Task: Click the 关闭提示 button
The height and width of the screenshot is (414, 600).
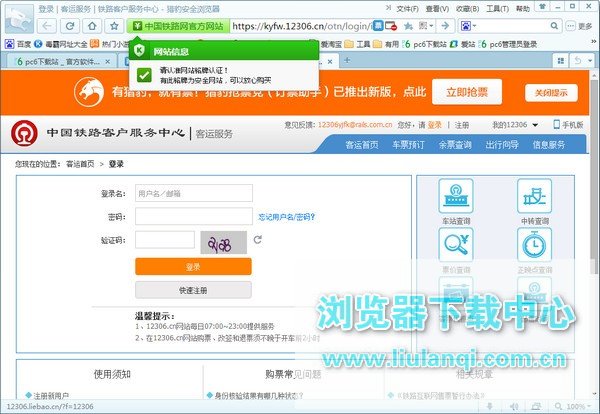Action: point(551,93)
